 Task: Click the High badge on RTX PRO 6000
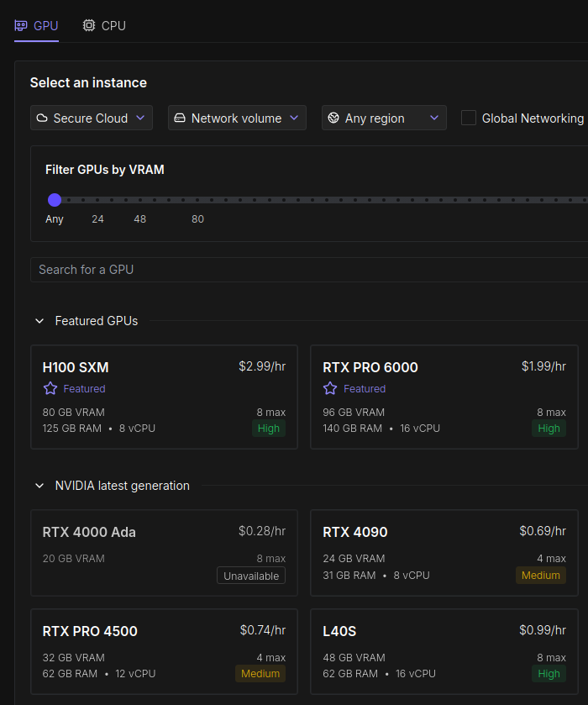[549, 429]
